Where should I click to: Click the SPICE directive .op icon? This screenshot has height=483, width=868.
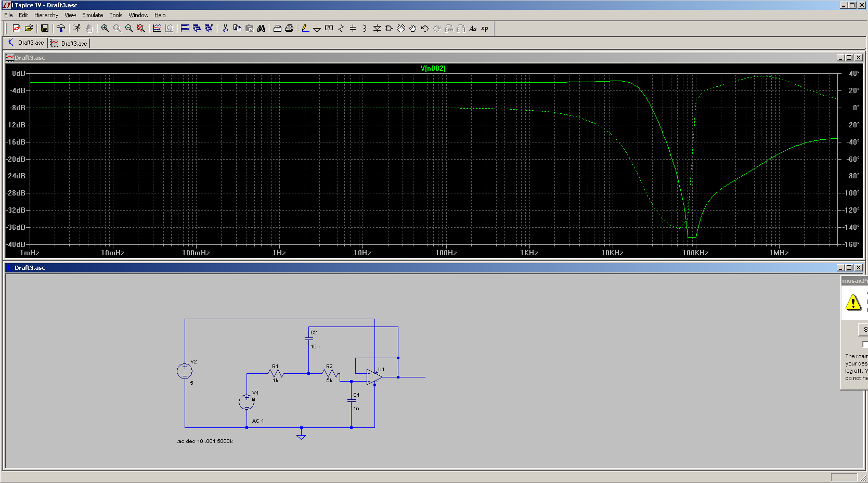[x=485, y=29]
